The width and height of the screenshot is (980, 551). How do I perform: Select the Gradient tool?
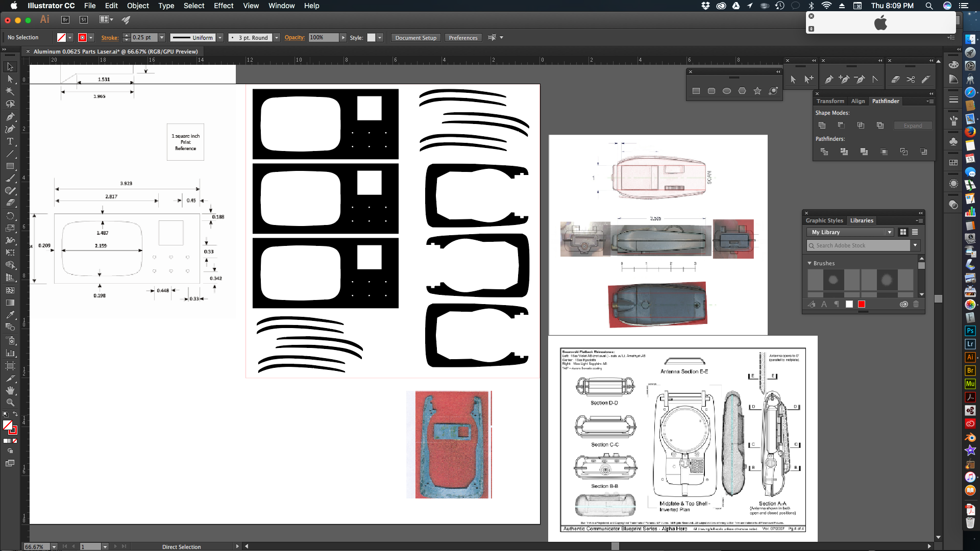[x=10, y=303]
